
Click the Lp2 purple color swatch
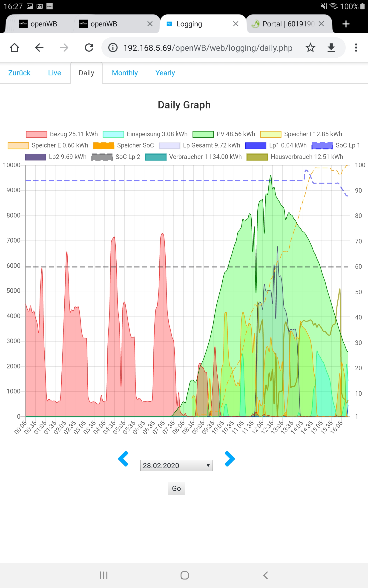[35, 157]
